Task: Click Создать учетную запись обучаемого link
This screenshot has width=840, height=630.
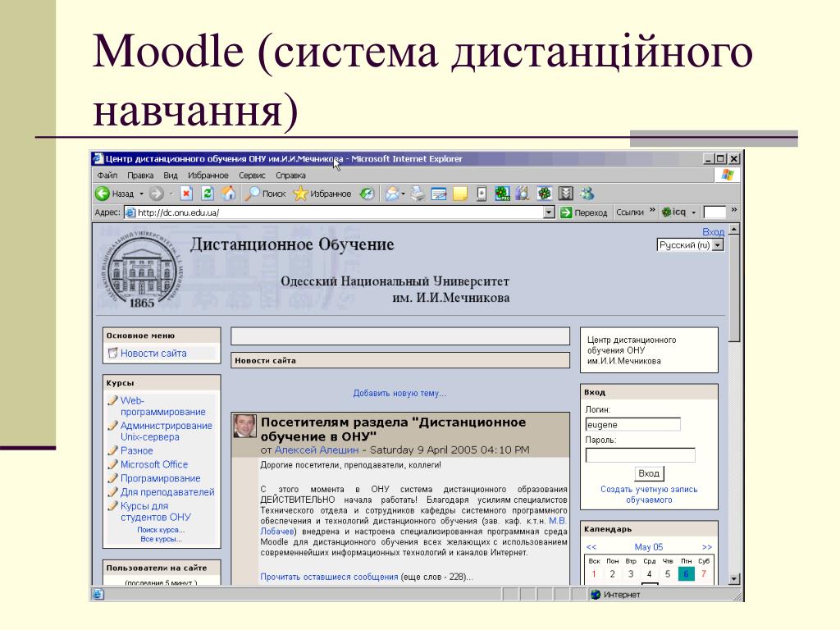Action: [x=649, y=495]
